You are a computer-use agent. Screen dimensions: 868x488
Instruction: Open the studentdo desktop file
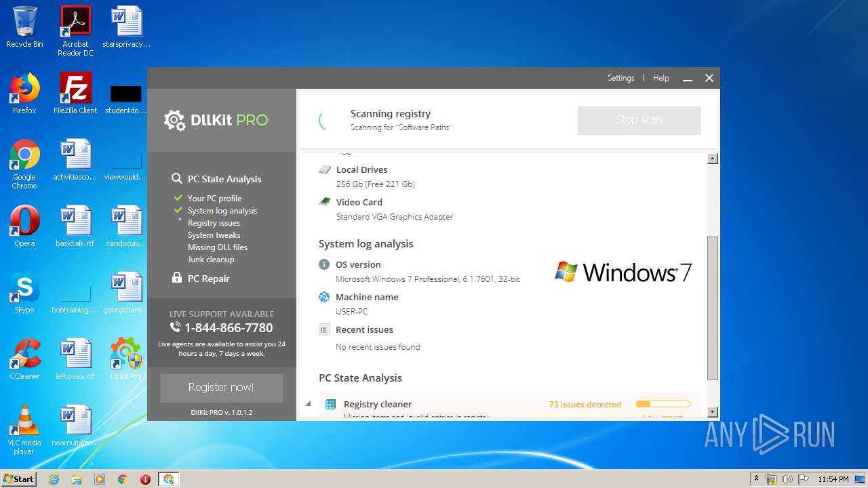pos(125,98)
